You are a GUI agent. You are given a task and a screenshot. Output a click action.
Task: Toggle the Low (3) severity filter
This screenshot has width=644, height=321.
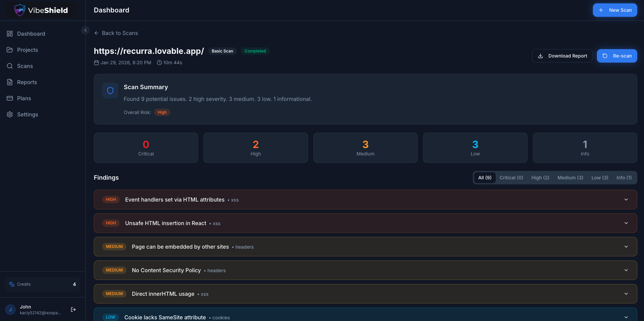click(x=600, y=178)
